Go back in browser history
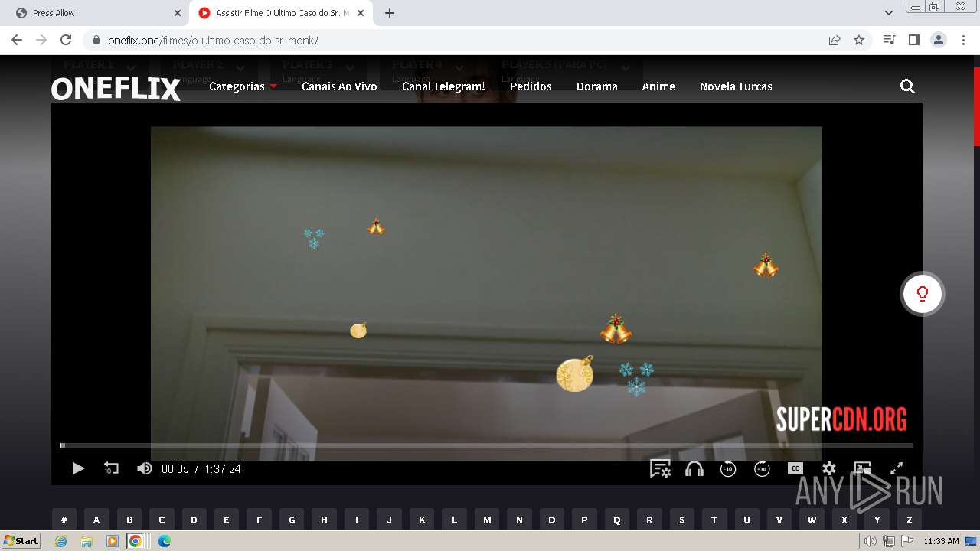 (x=17, y=40)
